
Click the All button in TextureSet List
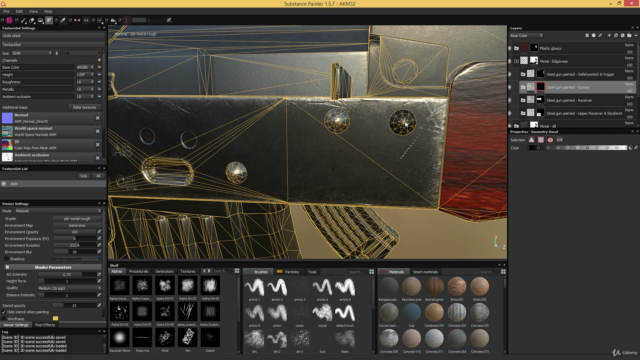point(98,176)
